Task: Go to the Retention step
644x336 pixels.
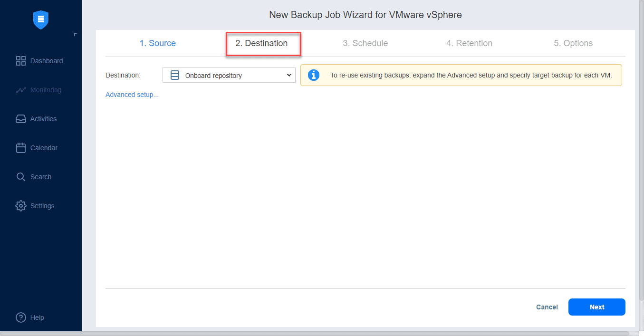Action: (x=469, y=43)
